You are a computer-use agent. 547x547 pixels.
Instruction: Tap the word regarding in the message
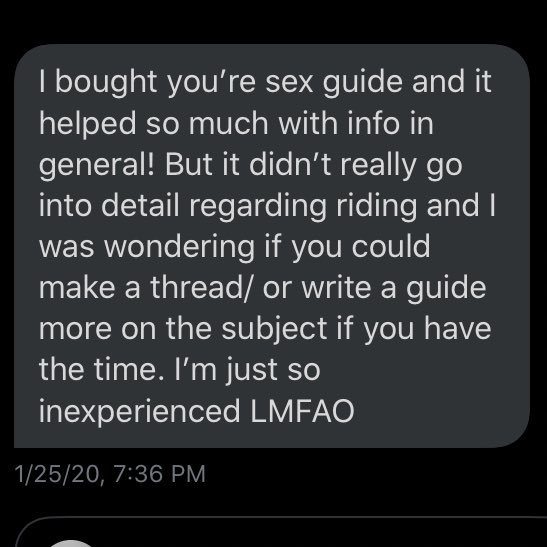click(x=258, y=206)
